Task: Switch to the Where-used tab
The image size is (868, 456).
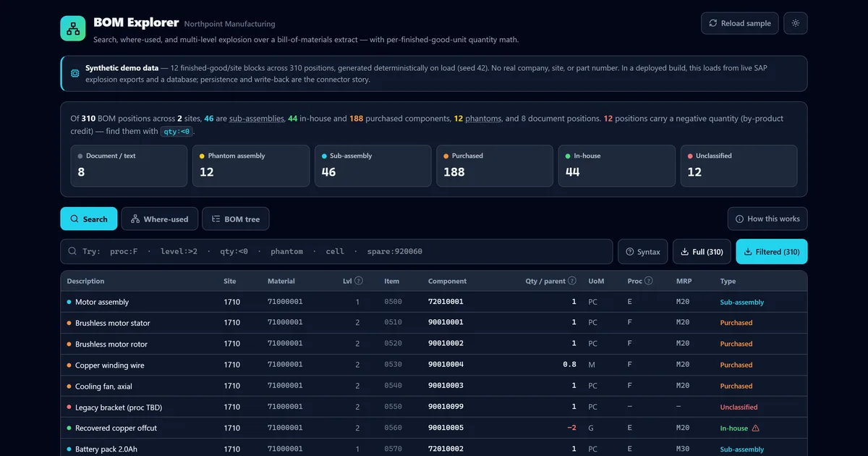Action: click(x=159, y=219)
